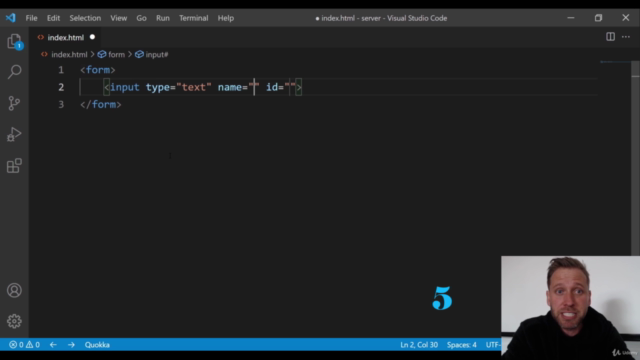Image resolution: width=640 pixels, height=360 pixels.
Task: Open the Search view in activity bar
Action: [x=14, y=72]
